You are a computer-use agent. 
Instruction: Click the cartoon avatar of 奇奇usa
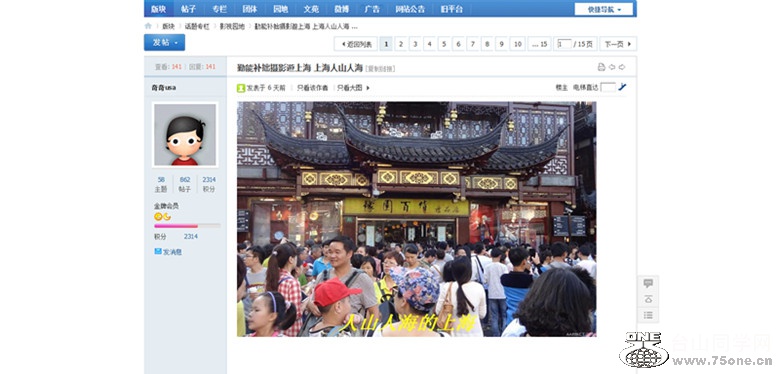(185, 135)
